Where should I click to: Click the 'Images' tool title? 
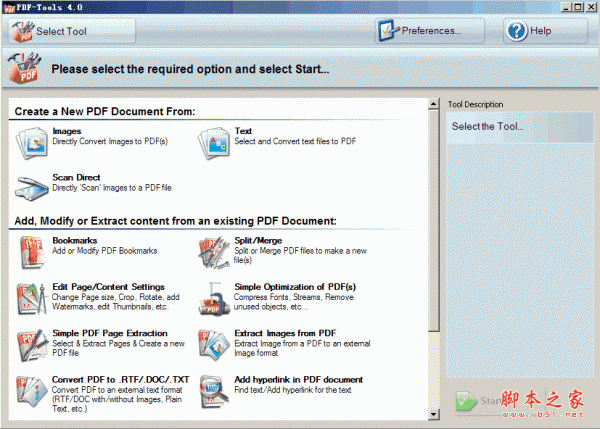(x=67, y=131)
